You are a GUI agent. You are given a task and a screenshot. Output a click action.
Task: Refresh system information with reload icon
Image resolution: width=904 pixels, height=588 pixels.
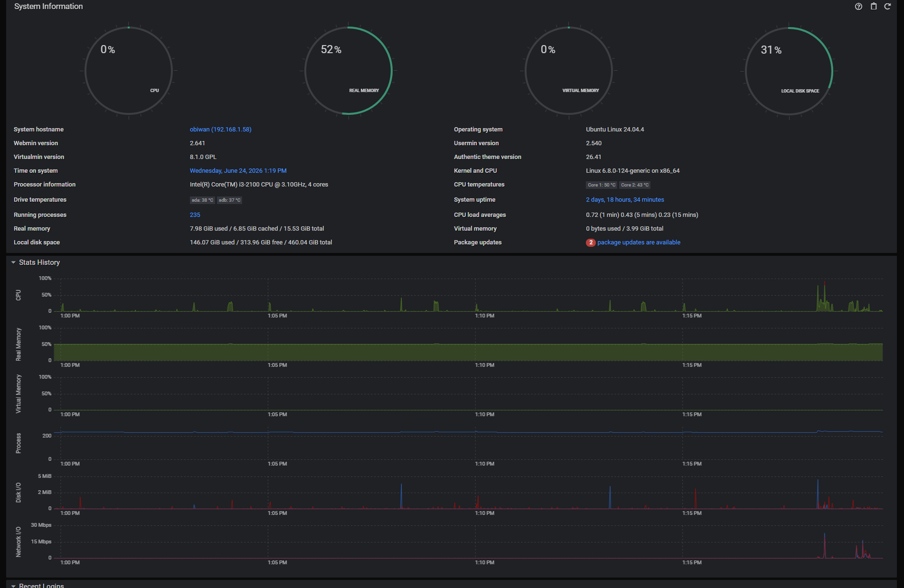887,7
